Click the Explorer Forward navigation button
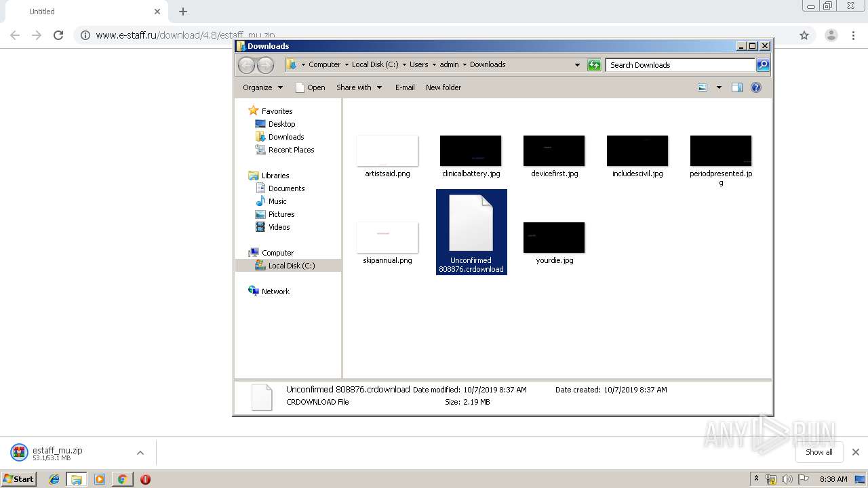This screenshot has height=488, width=868. click(x=266, y=65)
